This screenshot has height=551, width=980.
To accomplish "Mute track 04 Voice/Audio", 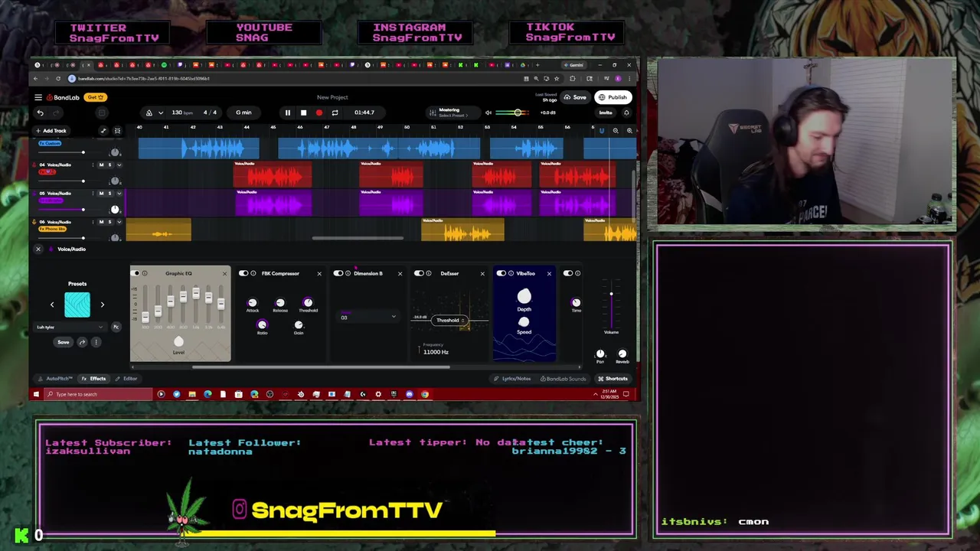I will [101, 165].
